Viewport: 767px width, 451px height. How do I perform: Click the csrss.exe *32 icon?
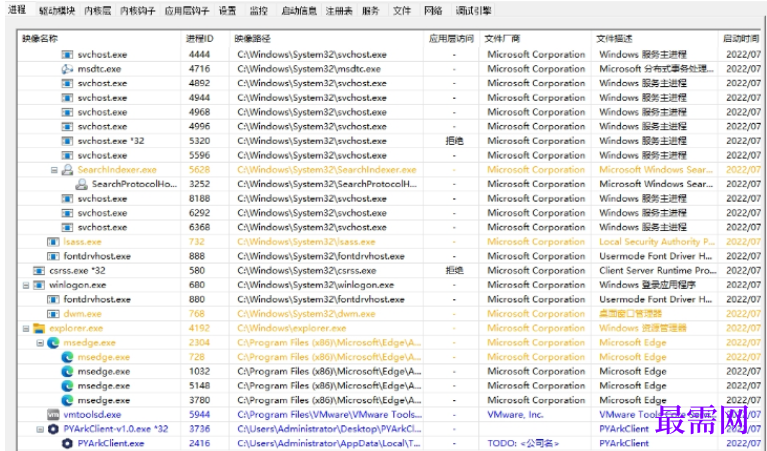coord(39,271)
